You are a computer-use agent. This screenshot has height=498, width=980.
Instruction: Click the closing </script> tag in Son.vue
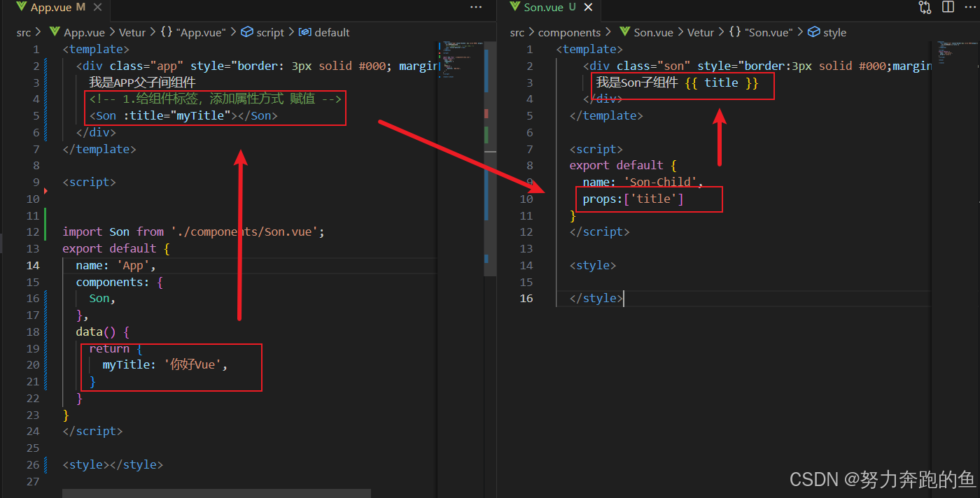tap(599, 232)
